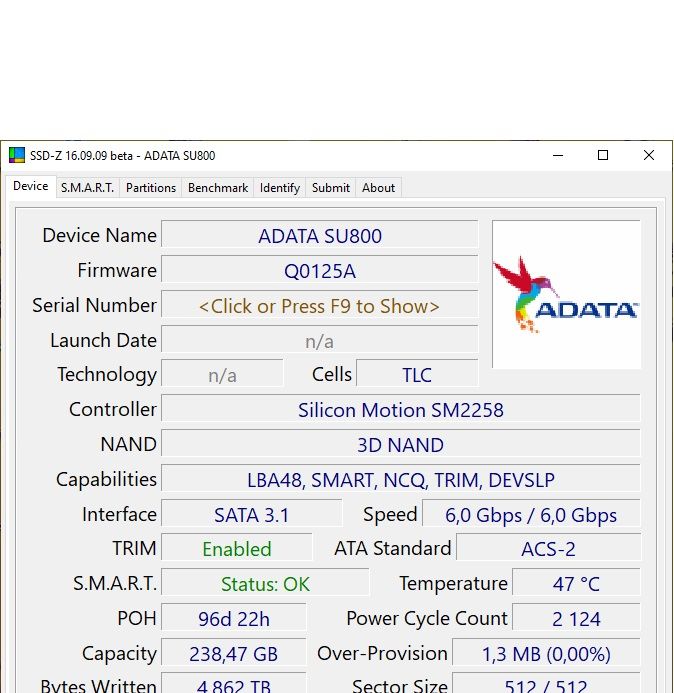Open the S.M.A.R.T. tab
This screenshot has height=693, width=674.
coord(88,188)
